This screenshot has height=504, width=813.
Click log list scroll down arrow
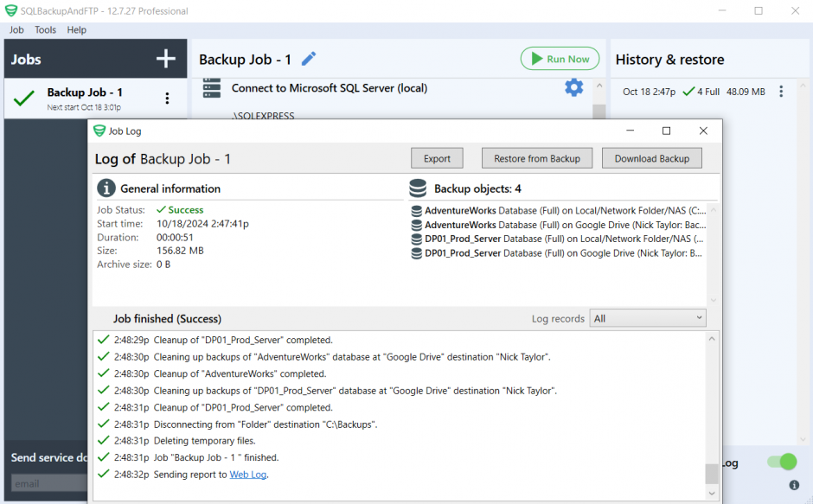(x=711, y=493)
